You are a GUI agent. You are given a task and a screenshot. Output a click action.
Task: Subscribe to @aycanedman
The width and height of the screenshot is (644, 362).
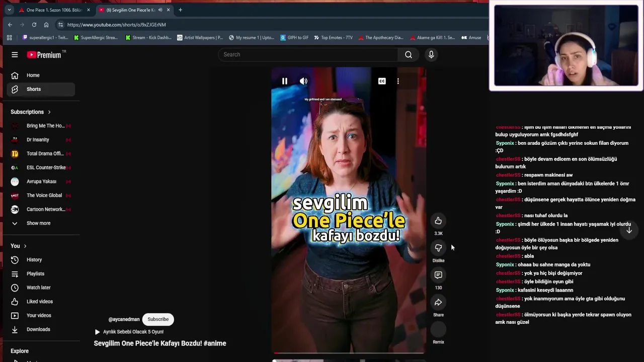point(158,319)
